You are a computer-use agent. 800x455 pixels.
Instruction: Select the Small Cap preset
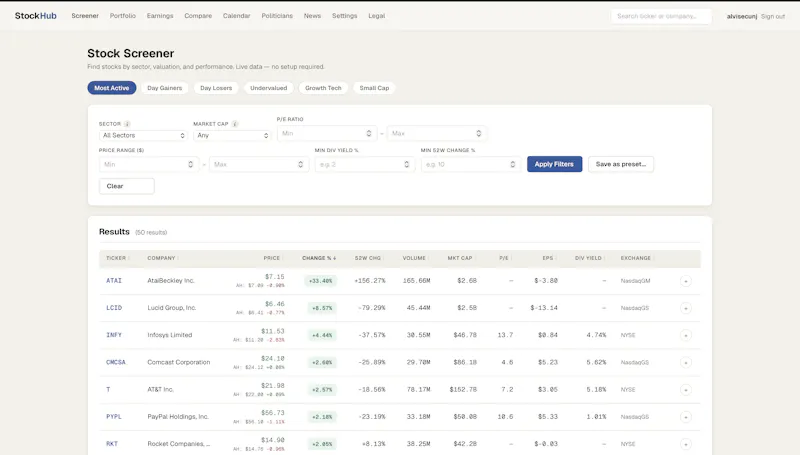pyautogui.click(x=374, y=88)
